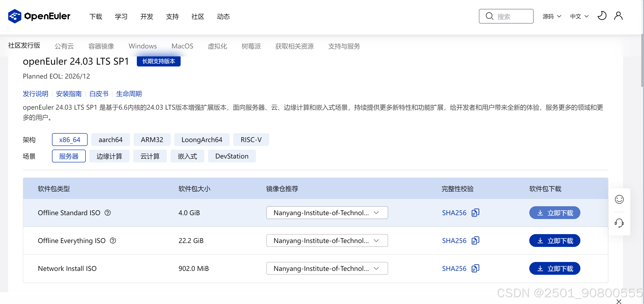Click the help icon next to Offline Everything ISO
The width and height of the screenshot is (644, 304).
click(113, 241)
